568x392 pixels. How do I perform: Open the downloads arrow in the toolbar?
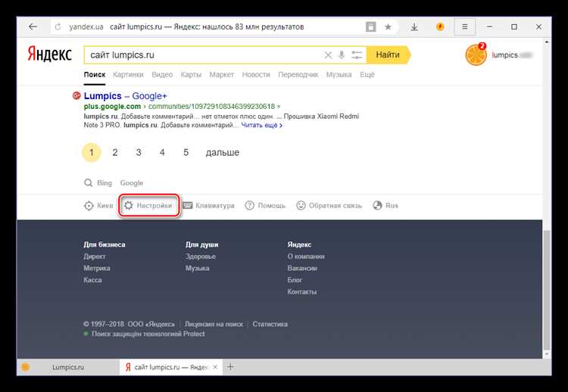click(x=414, y=26)
